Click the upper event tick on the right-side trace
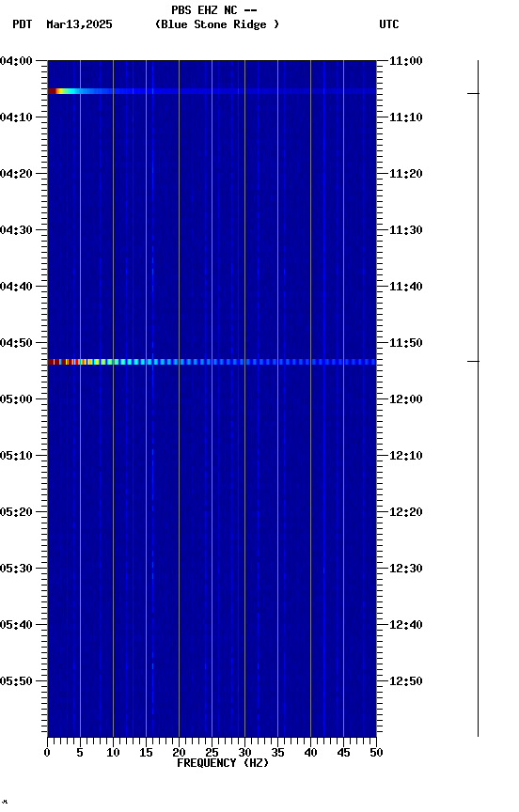The width and height of the screenshot is (519, 812). pos(474,93)
